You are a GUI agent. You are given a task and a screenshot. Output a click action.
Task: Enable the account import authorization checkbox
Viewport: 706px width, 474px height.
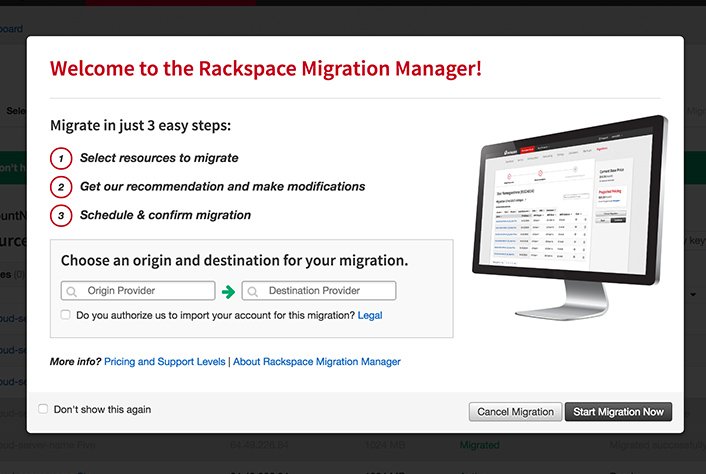tap(66, 315)
